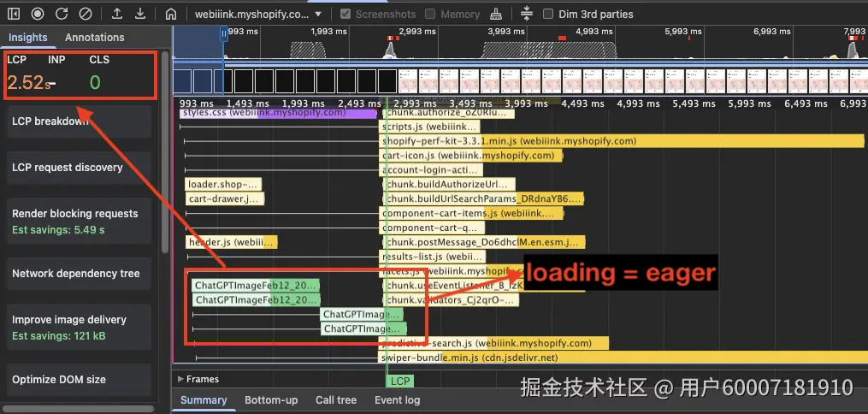This screenshot has height=414, width=868.
Task: Open the LCP breakdown insight
Action: [80, 121]
